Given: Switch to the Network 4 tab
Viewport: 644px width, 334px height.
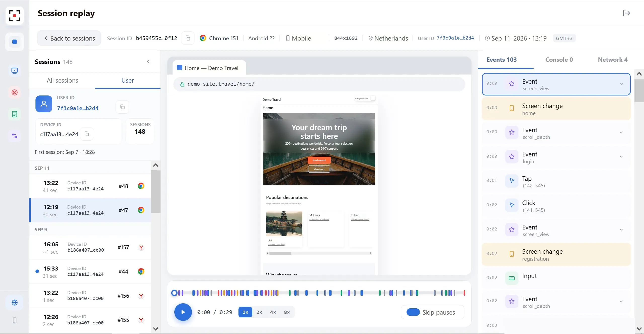Looking at the screenshot, I should tap(613, 60).
